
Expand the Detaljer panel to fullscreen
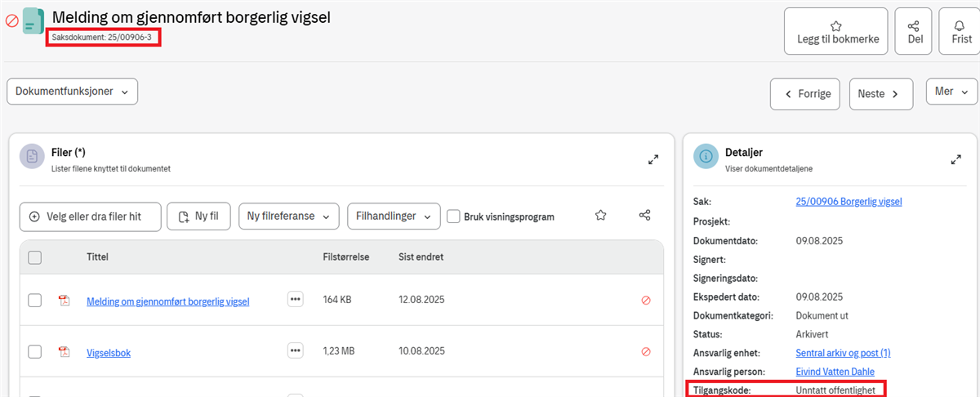[955, 160]
